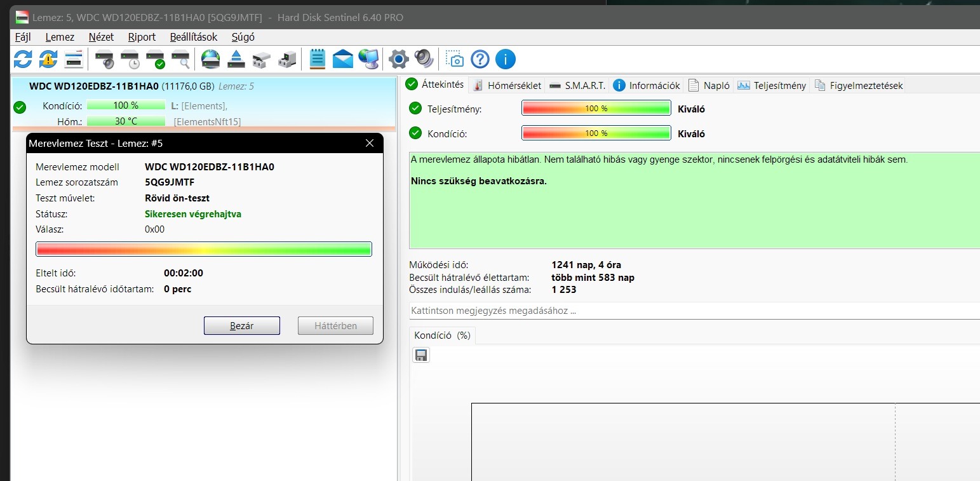The image size is (980, 481).
Task: Click the drive tray with arrow icon
Action: coord(286,59)
